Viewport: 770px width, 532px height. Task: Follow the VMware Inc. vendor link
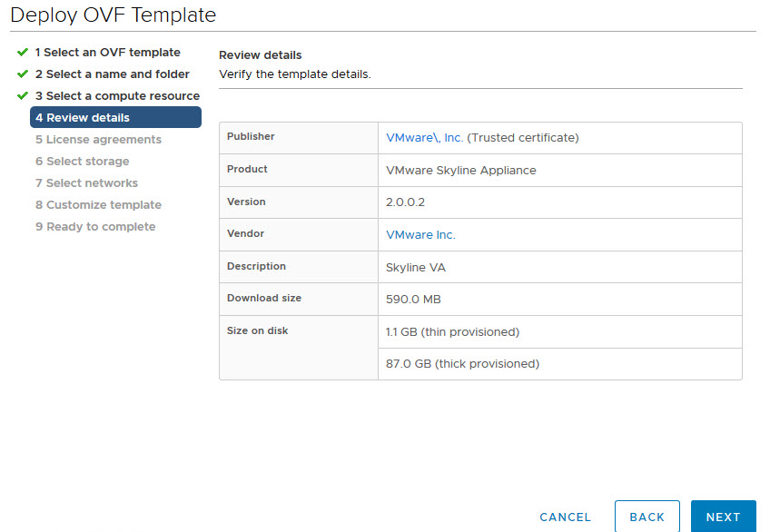pyautogui.click(x=420, y=234)
